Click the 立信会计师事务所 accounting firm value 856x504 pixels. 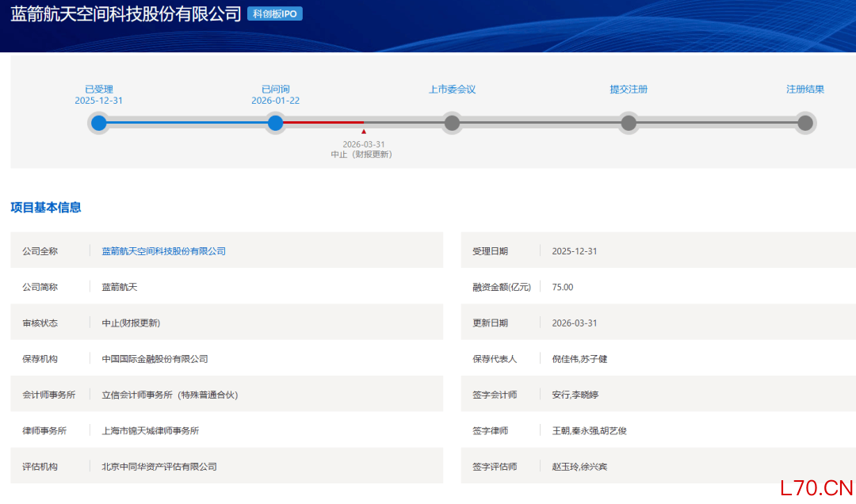(x=170, y=395)
